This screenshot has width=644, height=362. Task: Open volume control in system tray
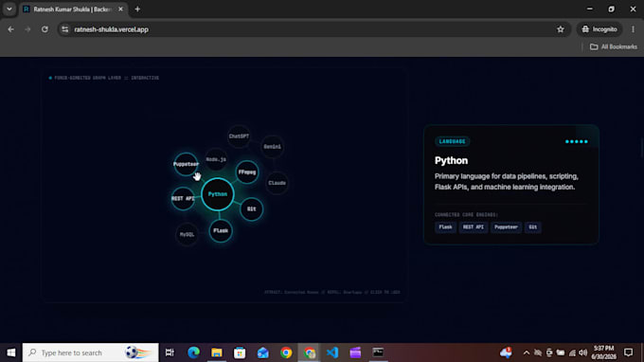pos(582,353)
